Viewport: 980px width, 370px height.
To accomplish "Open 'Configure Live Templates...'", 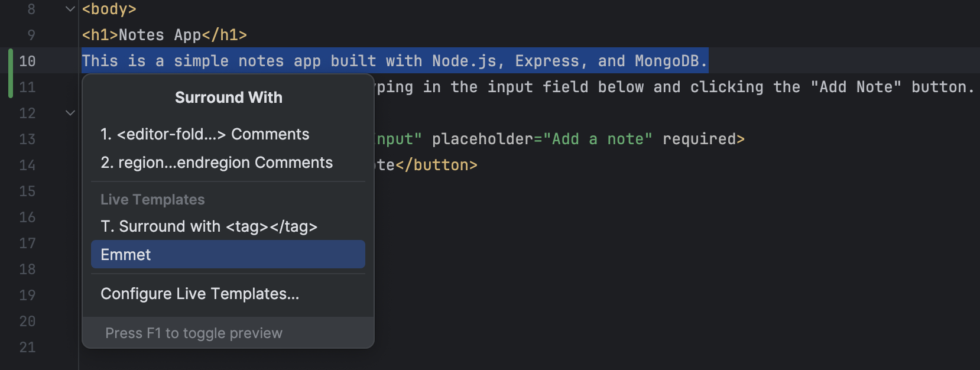I will [x=200, y=294].
